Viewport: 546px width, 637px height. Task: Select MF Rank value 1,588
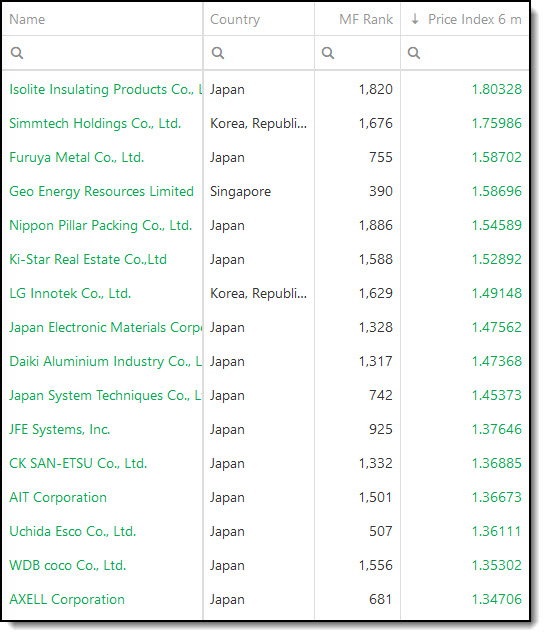click(x=376, y=260)
